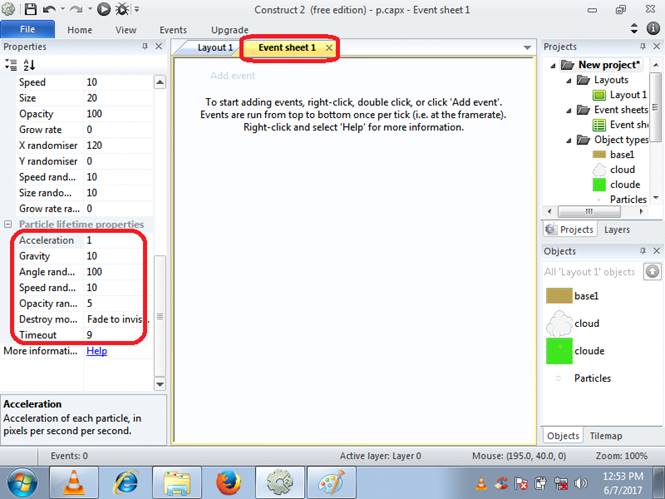This screenshot has width=665, height=499.
Task: Click volume speaker icon in tray
Action: 581,483
